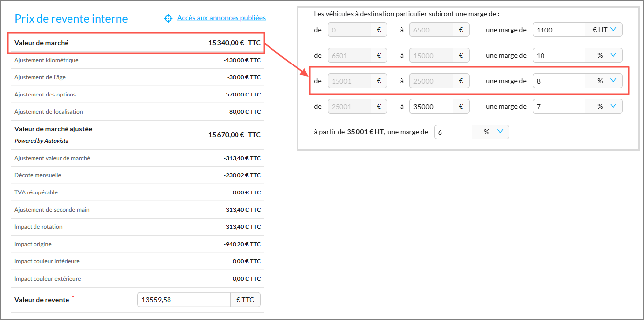Image resolution: width=644 pixels, height=320 pixels.
Task: Click the disabled lower bound field 25001
Action: pos(349,106)
